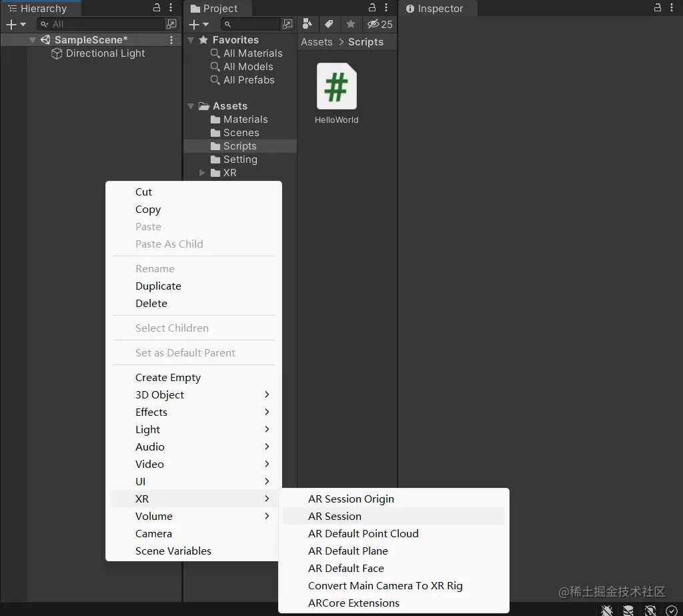
Task: Select the HelloWorld C# script
Action: (x=337, y=93)
